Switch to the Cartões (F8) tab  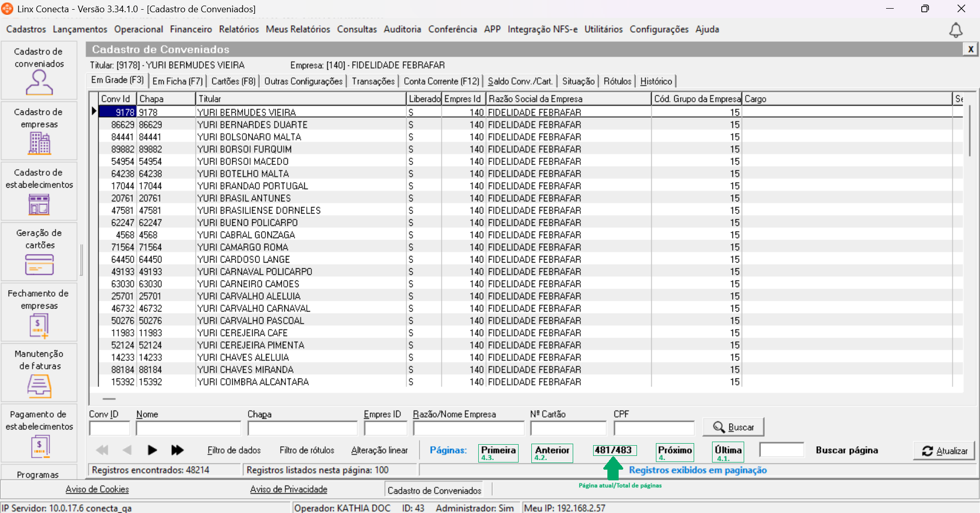point(233,81)
